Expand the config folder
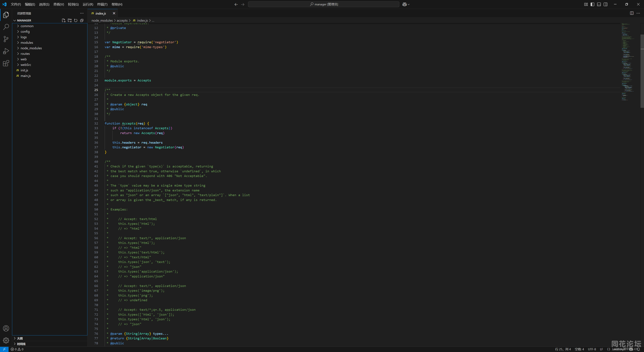Image resolution: width=644 pixels, height=352 pixels. pyautogui.click(x=50, y=32)
